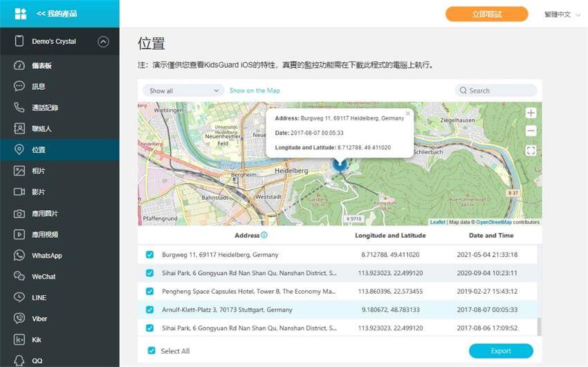Open the 相片 photos menu item
The width and height of the screenshot is (588, 367).
coord(39,171)
